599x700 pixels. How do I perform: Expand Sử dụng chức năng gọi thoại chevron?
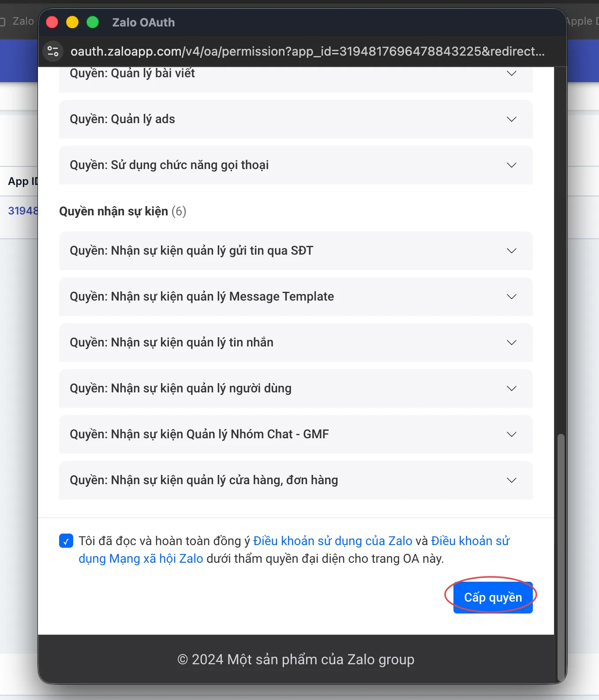[x=511, y=165]
